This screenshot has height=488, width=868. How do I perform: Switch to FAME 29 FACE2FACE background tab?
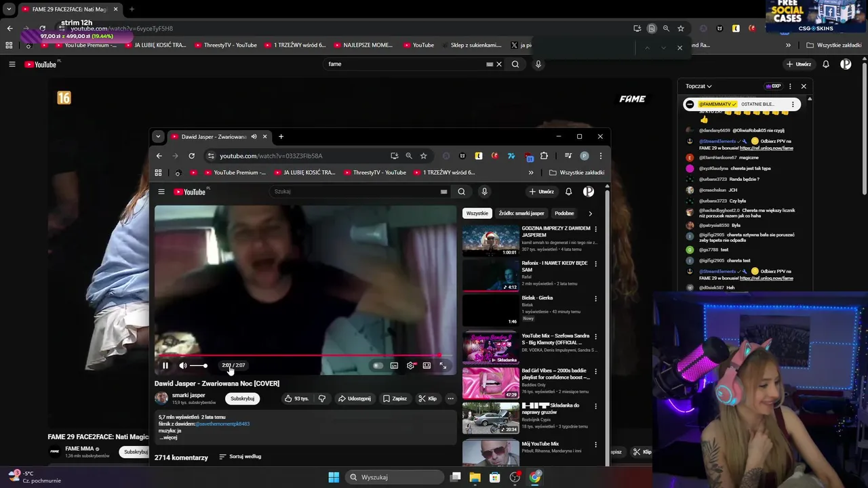[x=70, y=9]
